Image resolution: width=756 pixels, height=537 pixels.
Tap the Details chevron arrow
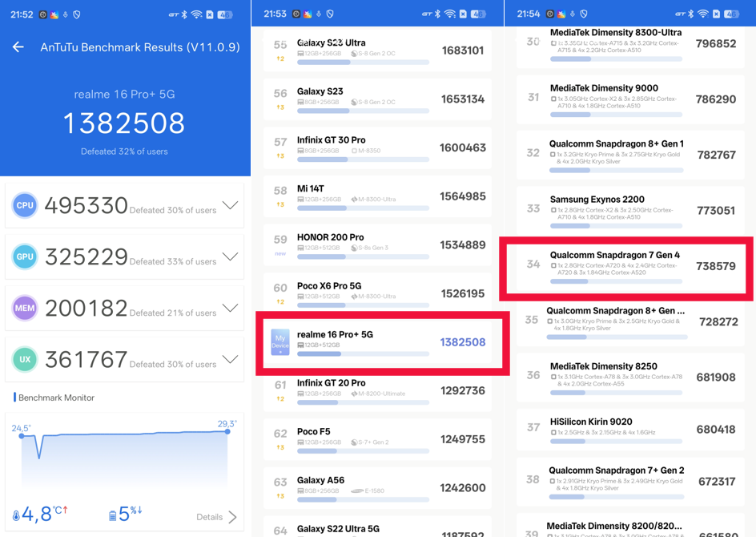pos(233,517)
